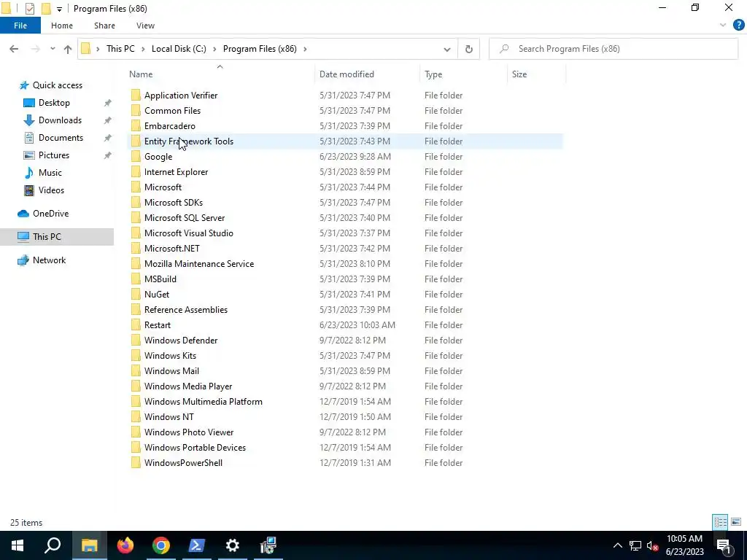Select the Reference Assemblies folder name
The image size is (747, 560).
(186, 309)
